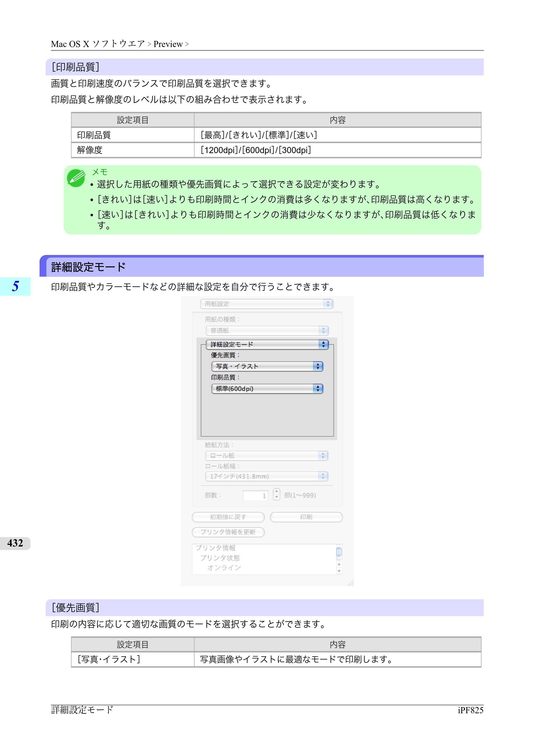This screenshot has width=535, height=756.
Task: Click the Mac OS X ソフトウエア breadcrumb
Action: pos(98,44)
